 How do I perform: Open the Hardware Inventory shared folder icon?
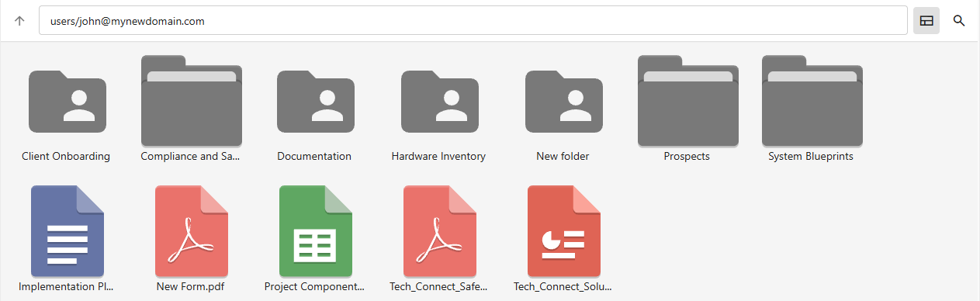[440, 101]
